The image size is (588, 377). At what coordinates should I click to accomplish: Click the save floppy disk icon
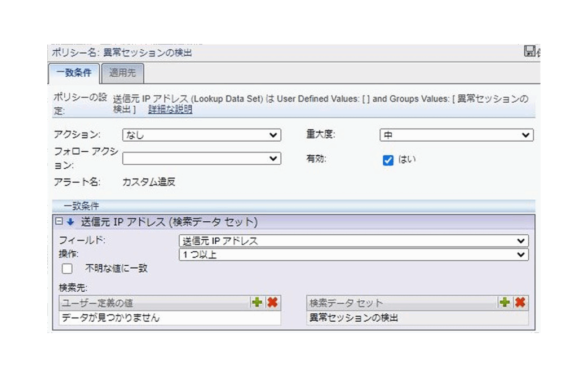[529, 52]
